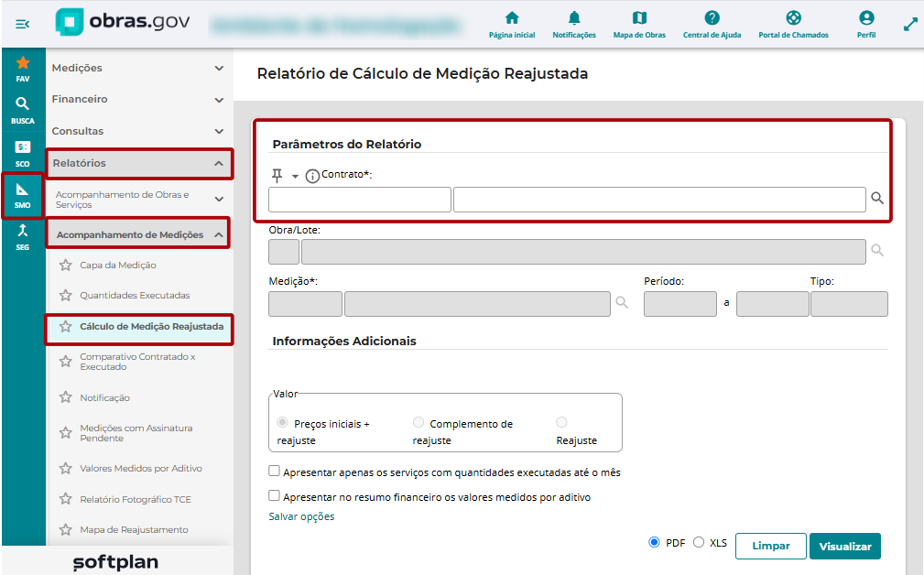Open Relatório Fotográfico TCE report
This screenshot has width=924, height=575.
[136, 499]
